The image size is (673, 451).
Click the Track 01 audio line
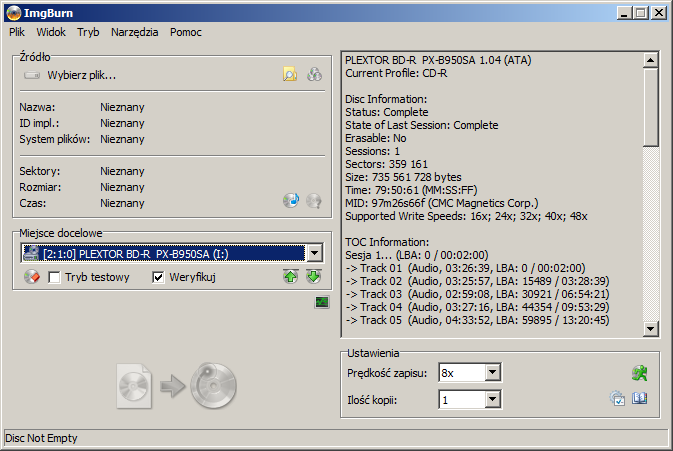(x=465, y=268)
